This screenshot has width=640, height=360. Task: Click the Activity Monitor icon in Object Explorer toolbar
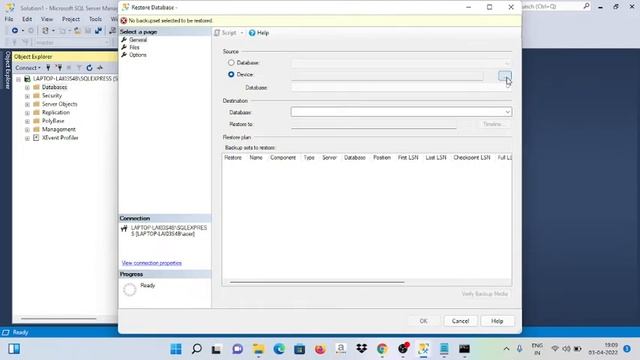coord(100,68)
